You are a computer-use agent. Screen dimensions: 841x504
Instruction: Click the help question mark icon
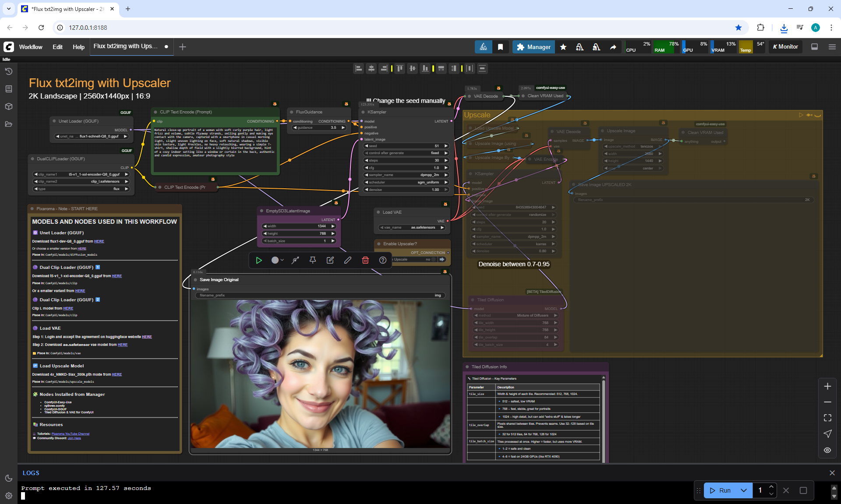383,260
